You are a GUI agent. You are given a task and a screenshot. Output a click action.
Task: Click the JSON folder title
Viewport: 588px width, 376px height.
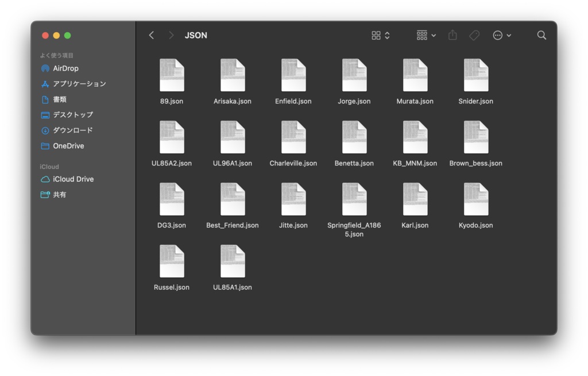point(196,35)
